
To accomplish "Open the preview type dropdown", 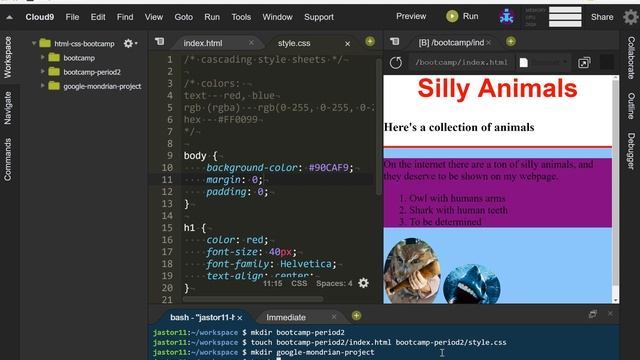I will (x=544, y=62).
